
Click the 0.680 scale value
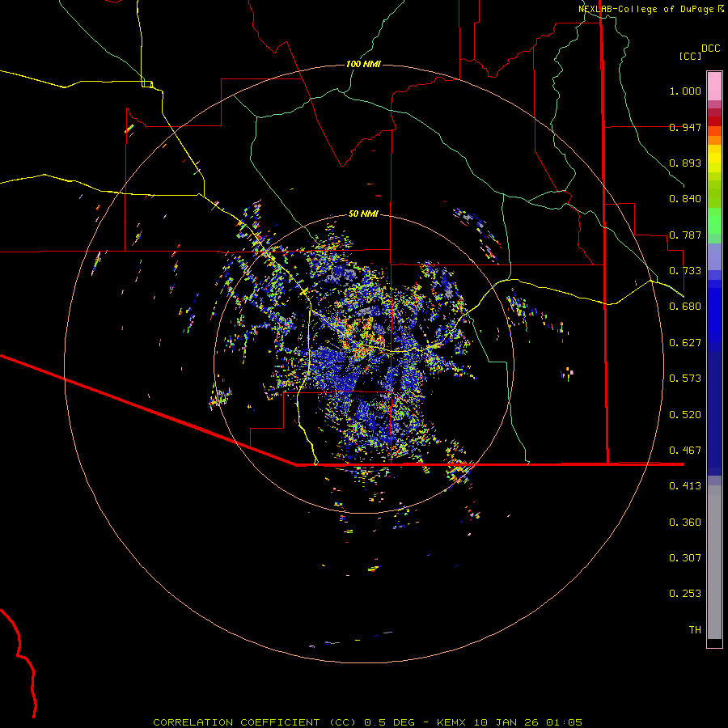[x=685, y=307]
